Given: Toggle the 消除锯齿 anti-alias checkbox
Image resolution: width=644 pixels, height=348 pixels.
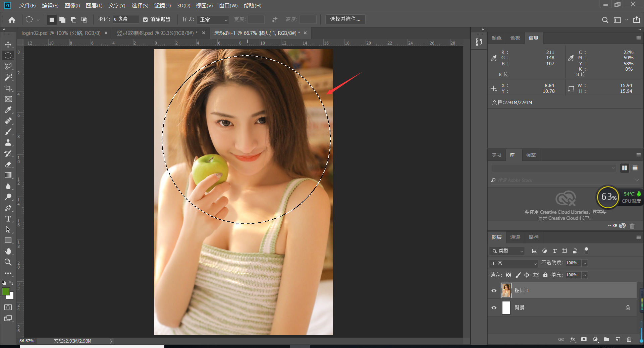Looking at the screenshot, I should (145, 20).
